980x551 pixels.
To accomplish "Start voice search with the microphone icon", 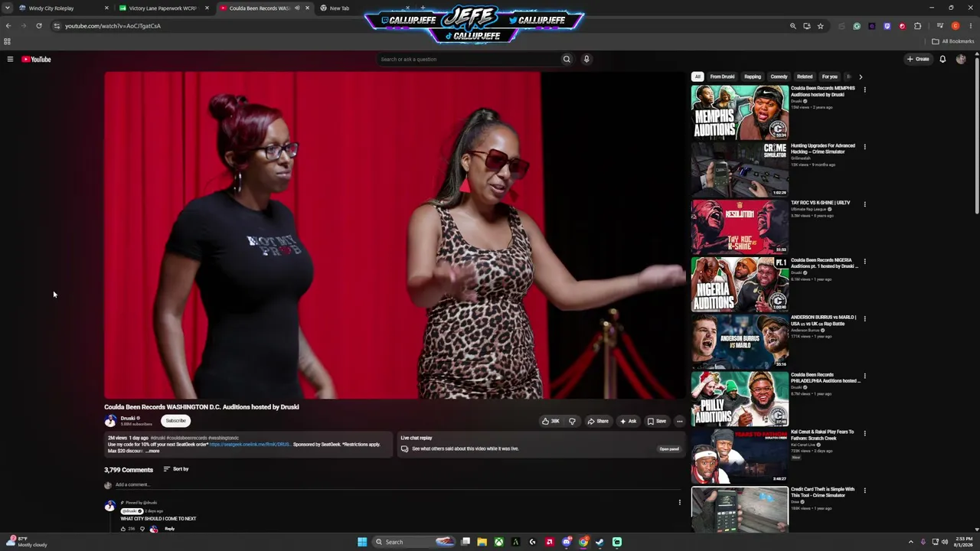I will click(x=586, y=59).
